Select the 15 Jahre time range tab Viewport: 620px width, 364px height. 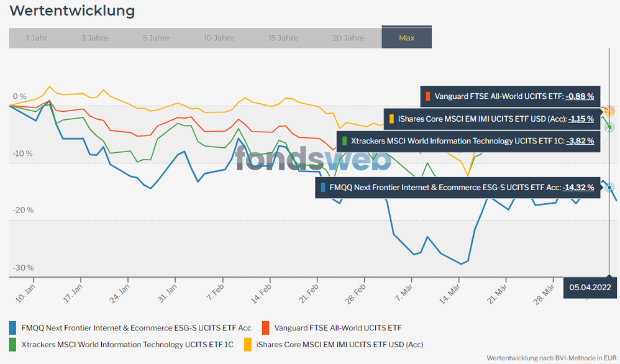(x=283, y=38)
